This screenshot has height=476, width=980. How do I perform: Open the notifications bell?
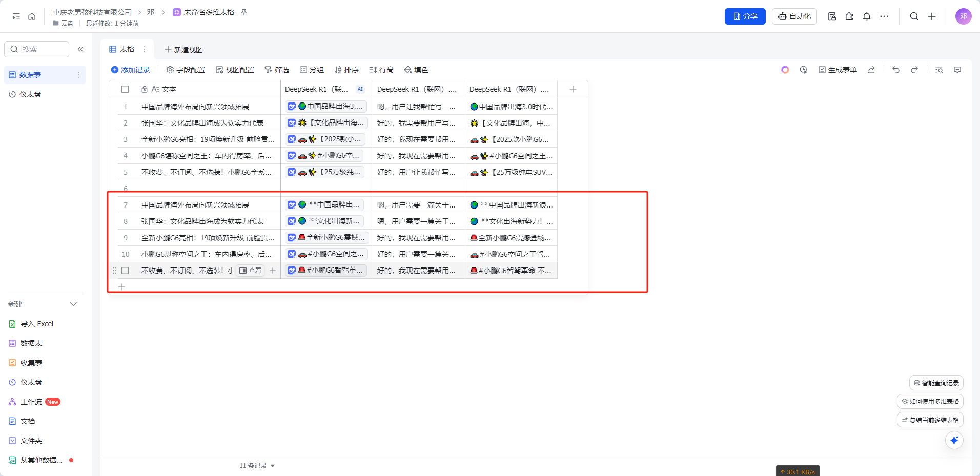(866, 16)
